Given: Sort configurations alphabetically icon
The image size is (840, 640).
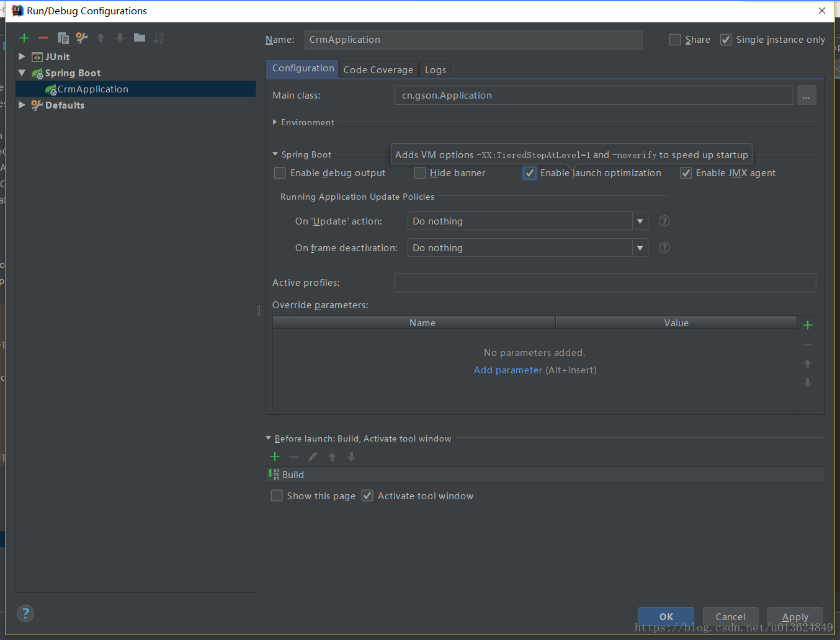Looking at the screenshot, I should tap(159, 38).
